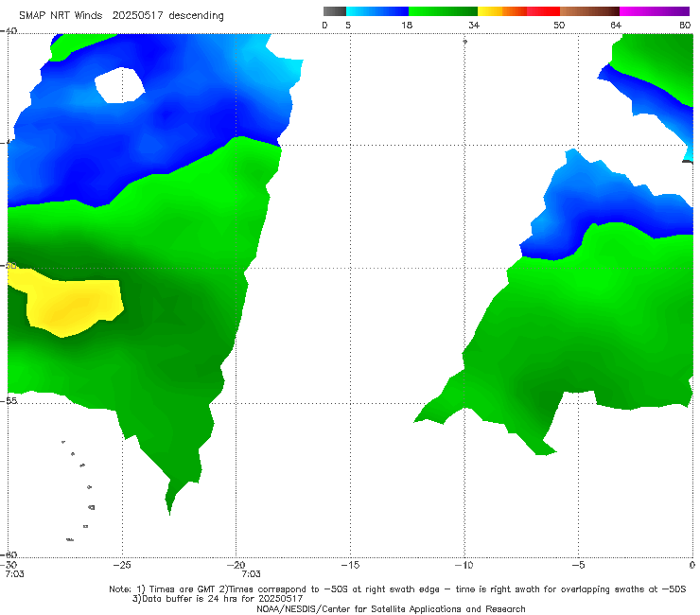Screen dimensions: 700x615
Task: Click the longitude axis label '-10'
Action: pos(464,565)
